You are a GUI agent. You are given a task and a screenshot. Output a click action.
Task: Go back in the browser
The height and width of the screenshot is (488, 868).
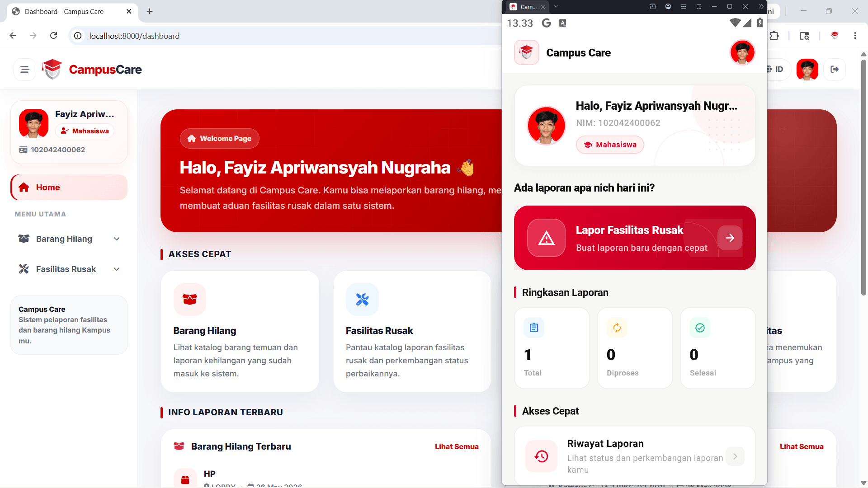13,36
